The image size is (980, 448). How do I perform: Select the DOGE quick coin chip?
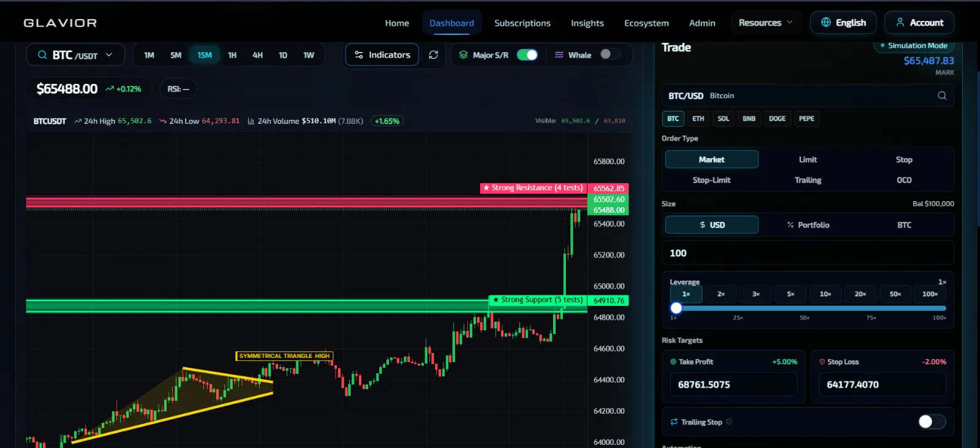tap(777, 119)
